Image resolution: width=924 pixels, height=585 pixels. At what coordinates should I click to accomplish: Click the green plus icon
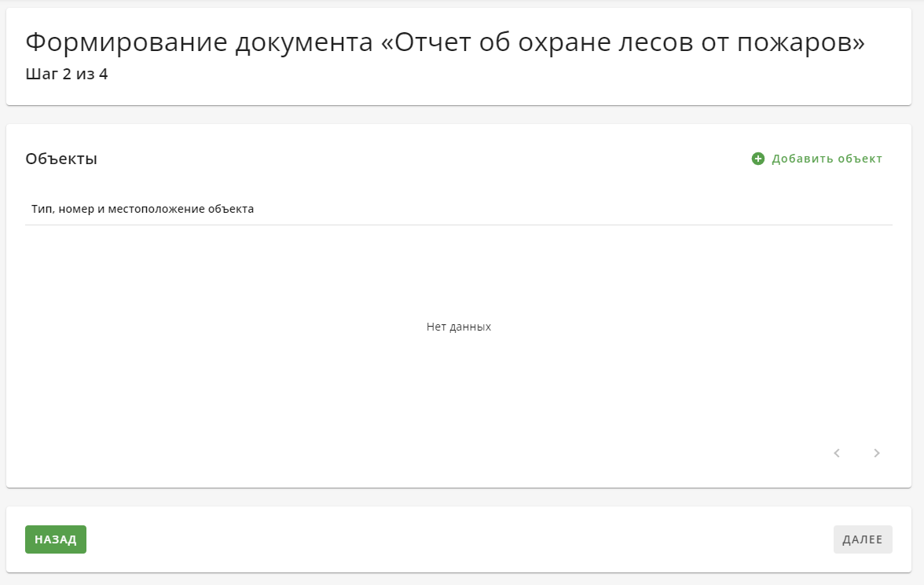tap(758, 159)
